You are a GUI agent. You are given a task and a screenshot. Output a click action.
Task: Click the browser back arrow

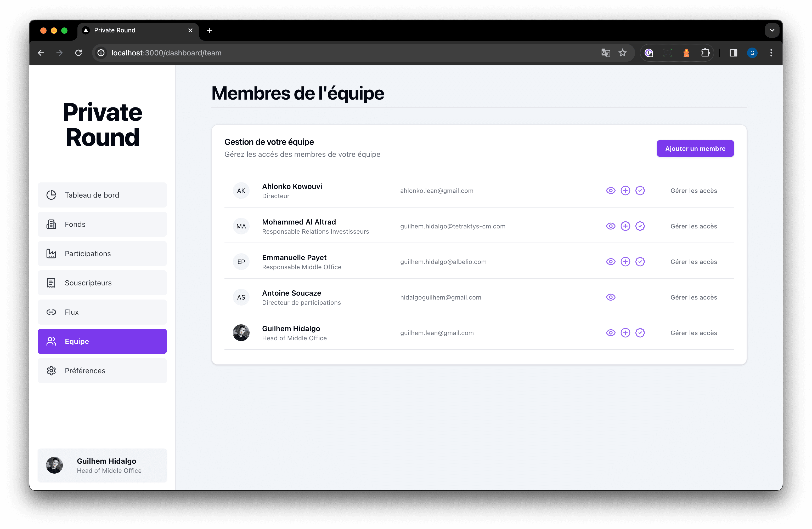[41, 53]
